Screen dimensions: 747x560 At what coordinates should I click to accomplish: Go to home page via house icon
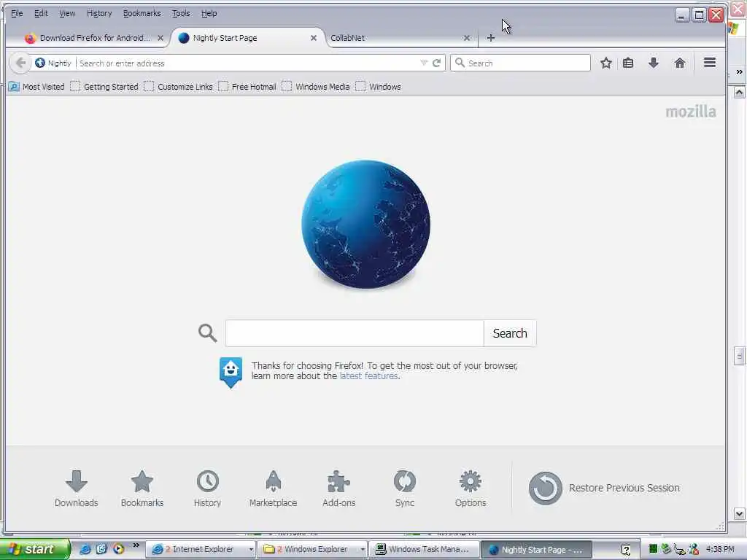coord(680,63)
